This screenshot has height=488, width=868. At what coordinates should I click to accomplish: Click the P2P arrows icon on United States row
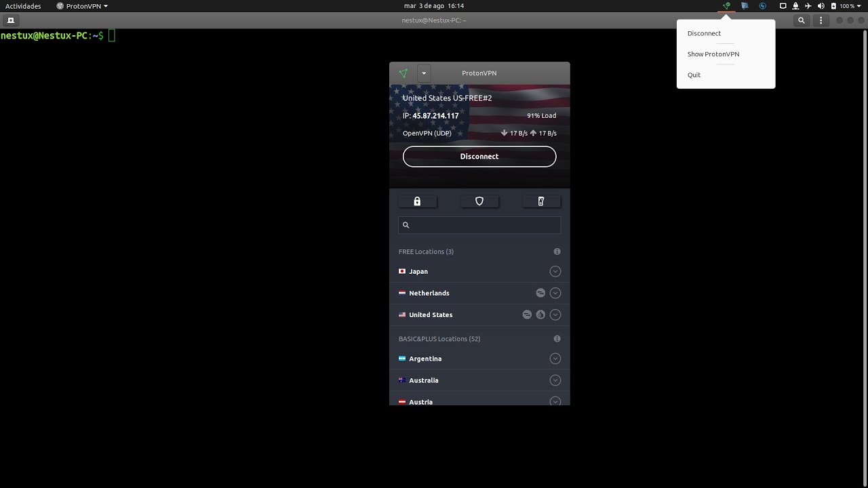pos(527,315)
